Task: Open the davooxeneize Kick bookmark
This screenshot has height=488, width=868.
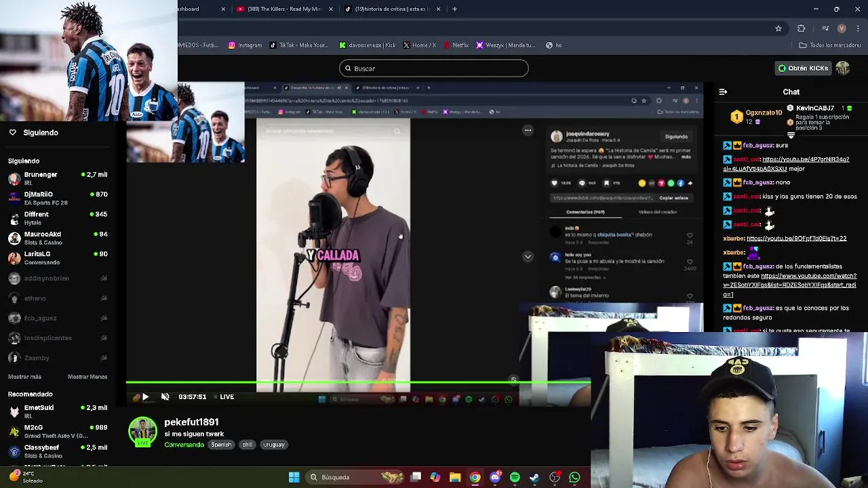Action: click(x=368, y=45)
